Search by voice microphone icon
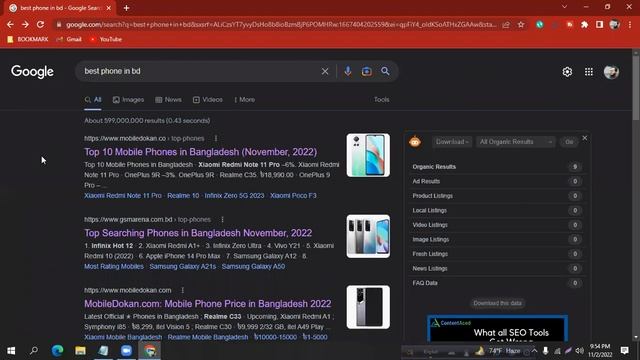The height and width of the screenshot is (360, 640). click(348, 71)
